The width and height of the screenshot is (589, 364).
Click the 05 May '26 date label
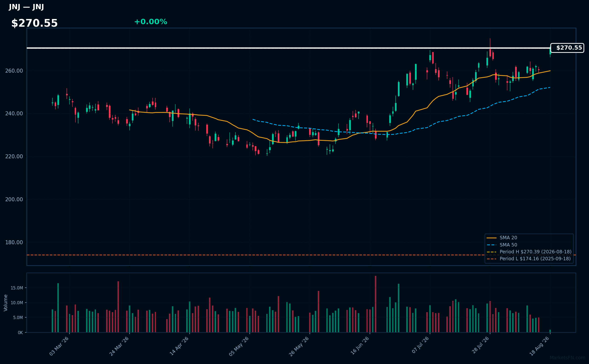pyautogui.click(x=239, y=346)
